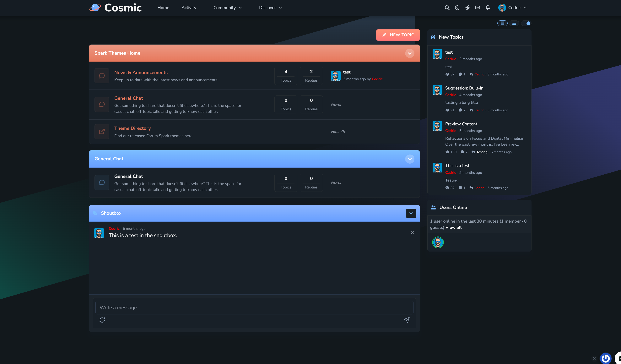
Task: Go to Home in the navigation
Action: 163,8
